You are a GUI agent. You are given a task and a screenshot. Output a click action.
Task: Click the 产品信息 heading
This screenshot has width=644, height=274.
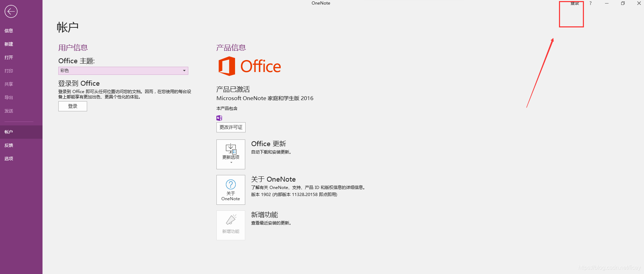(231, 47)
